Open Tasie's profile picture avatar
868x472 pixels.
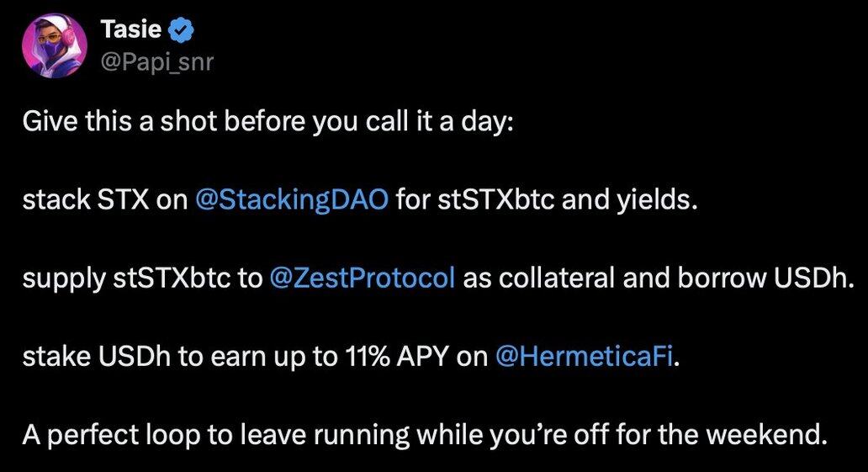pyautogui.click(x=54, y=45)
